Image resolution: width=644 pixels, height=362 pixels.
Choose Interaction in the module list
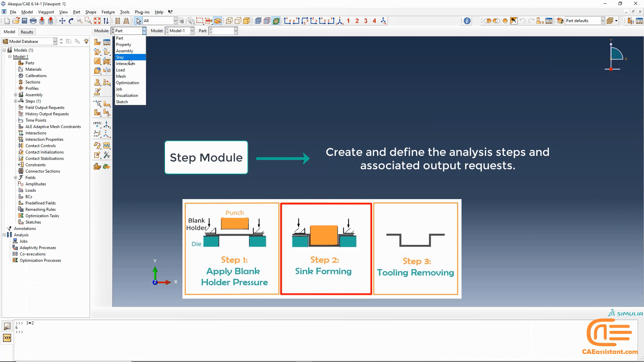(130, 64)
